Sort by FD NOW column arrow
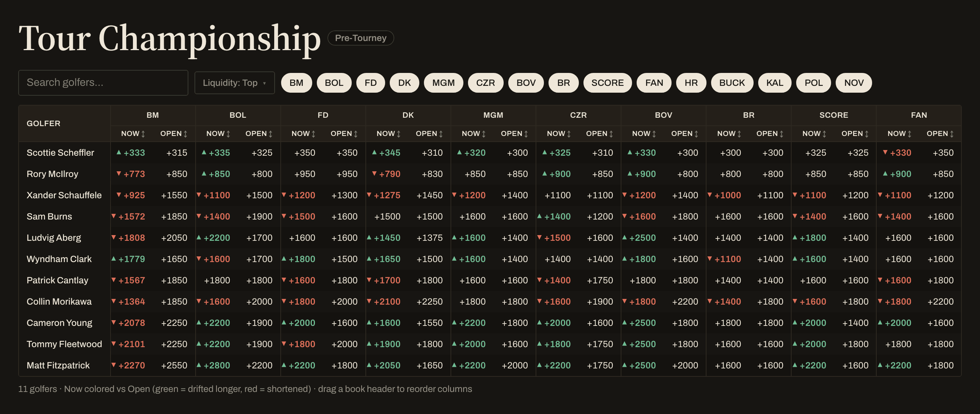This screenshot has height=414, width=980. 313,134
